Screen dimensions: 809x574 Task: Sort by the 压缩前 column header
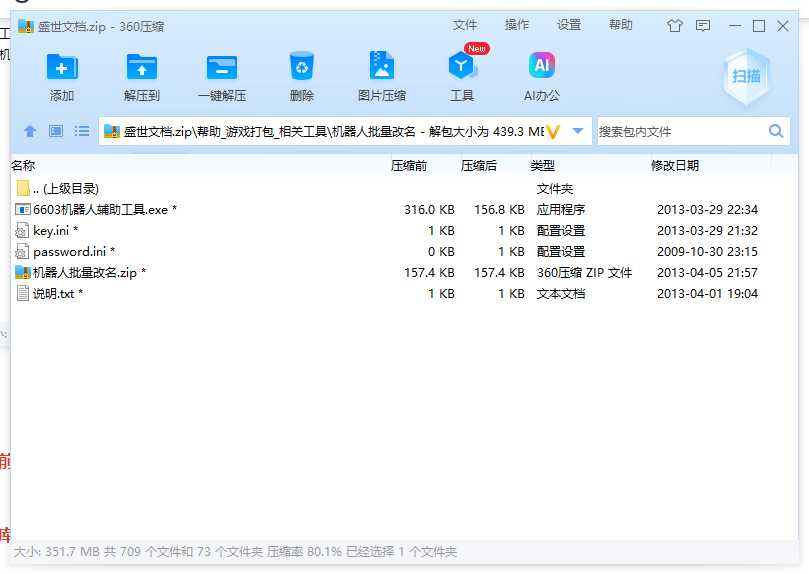(409, 166)
